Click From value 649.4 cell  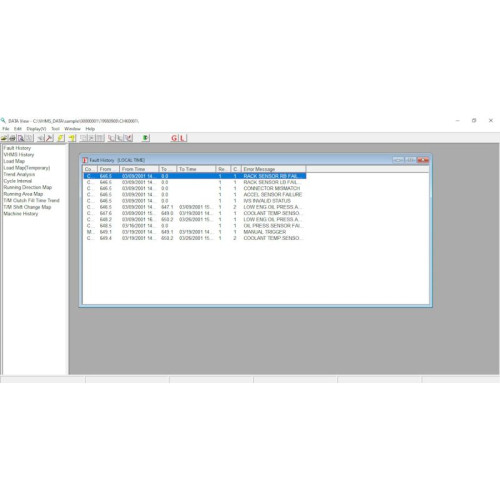click(x=106, y=238)
